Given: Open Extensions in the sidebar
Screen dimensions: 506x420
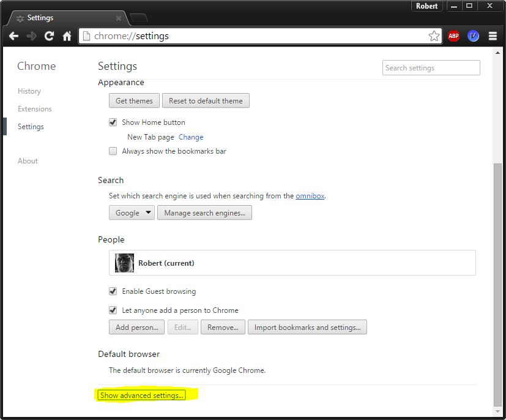Looking at the screenshot, I should [x=35, y=109].
